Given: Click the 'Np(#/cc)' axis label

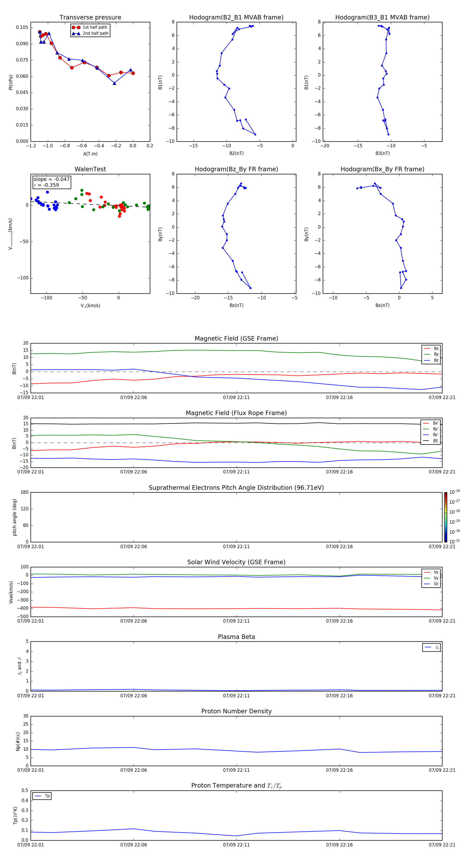Looking at the screenshot, I should tap(18, 741).
